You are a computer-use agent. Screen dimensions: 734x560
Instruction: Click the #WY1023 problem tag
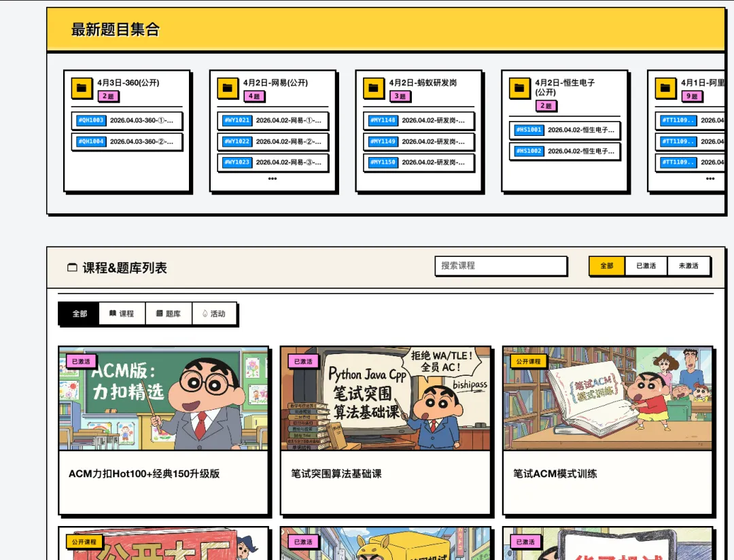tap(237, 162)
